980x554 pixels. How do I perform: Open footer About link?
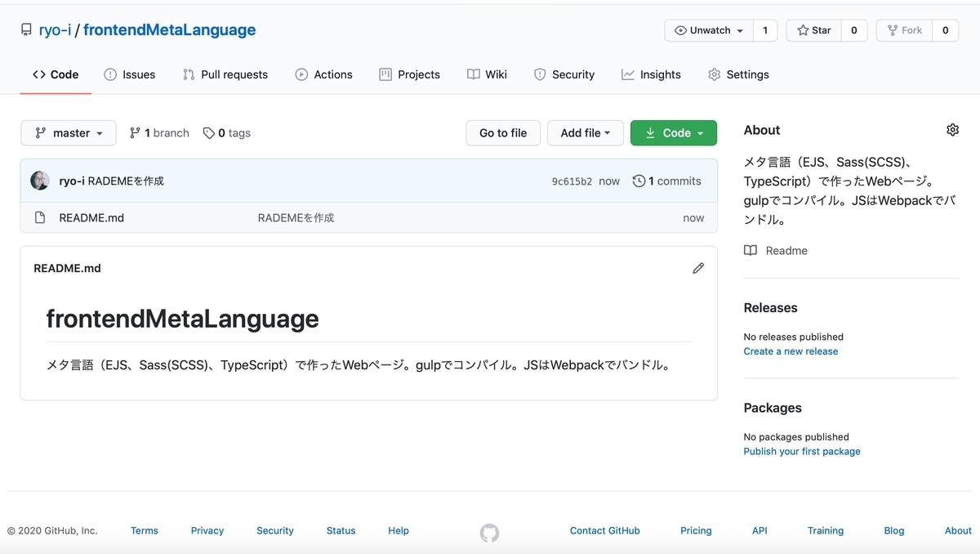click(x=958, y=531)
